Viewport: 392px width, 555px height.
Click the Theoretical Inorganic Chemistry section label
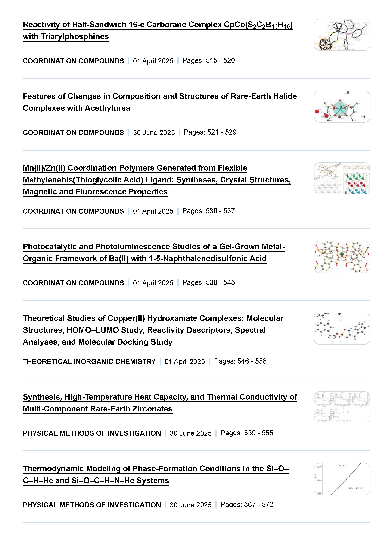(x=89, y=362)
